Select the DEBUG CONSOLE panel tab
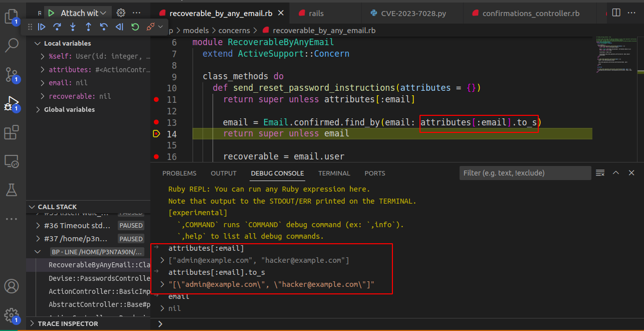 coord(277,173)
